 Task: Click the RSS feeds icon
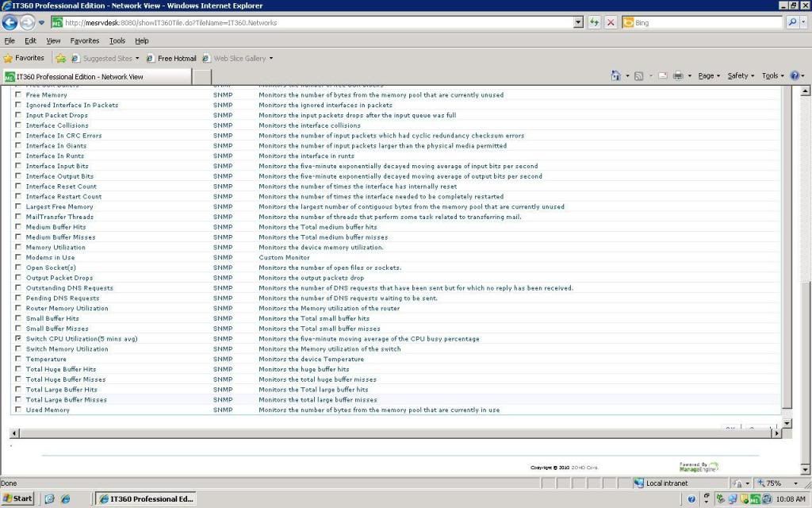(x=639, y=75)
